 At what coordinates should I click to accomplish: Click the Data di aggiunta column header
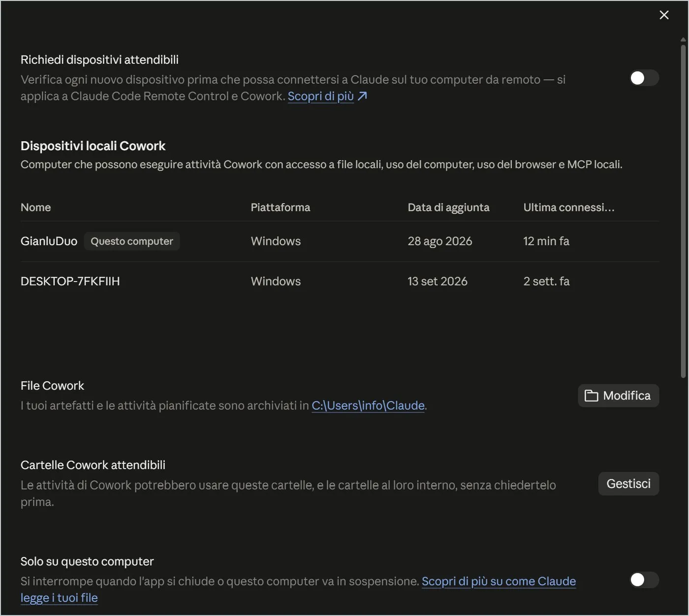tap(448, 207)
